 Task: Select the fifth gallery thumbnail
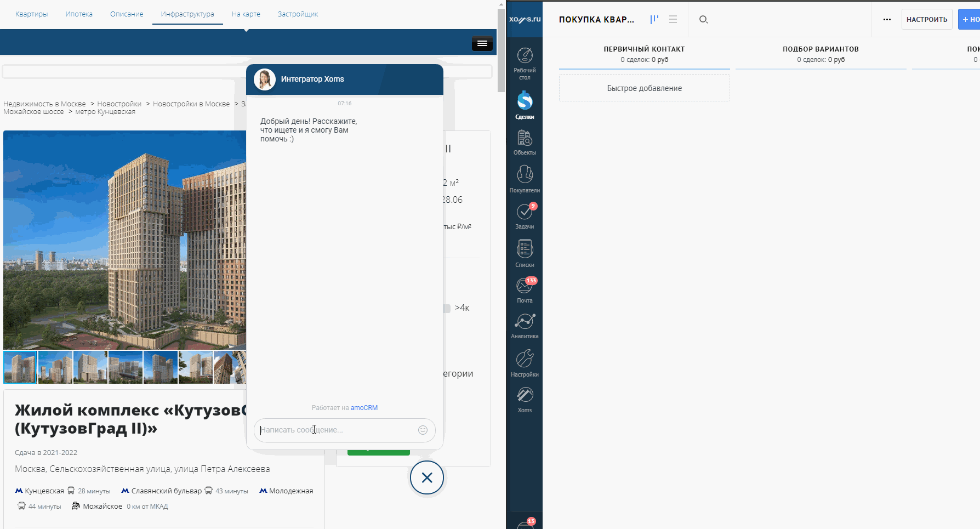click(x=161, y=367)
